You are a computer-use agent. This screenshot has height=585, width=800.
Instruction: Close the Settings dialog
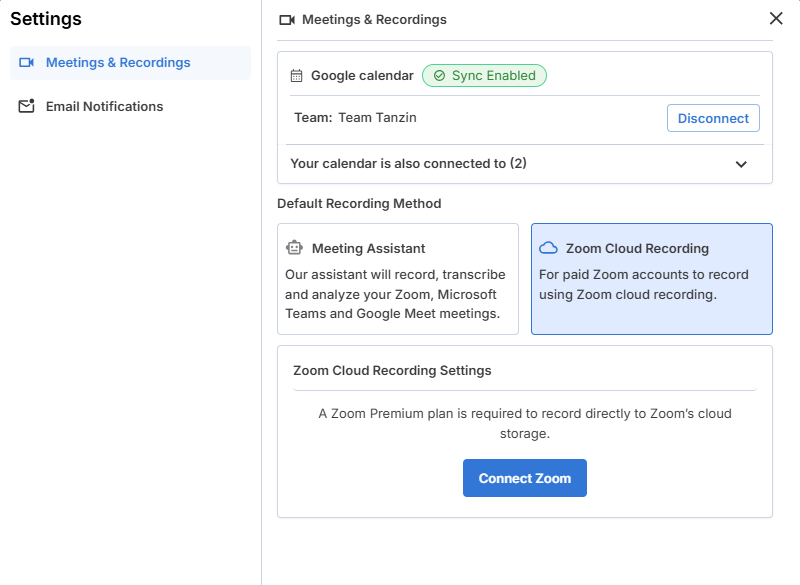[776, 18]
